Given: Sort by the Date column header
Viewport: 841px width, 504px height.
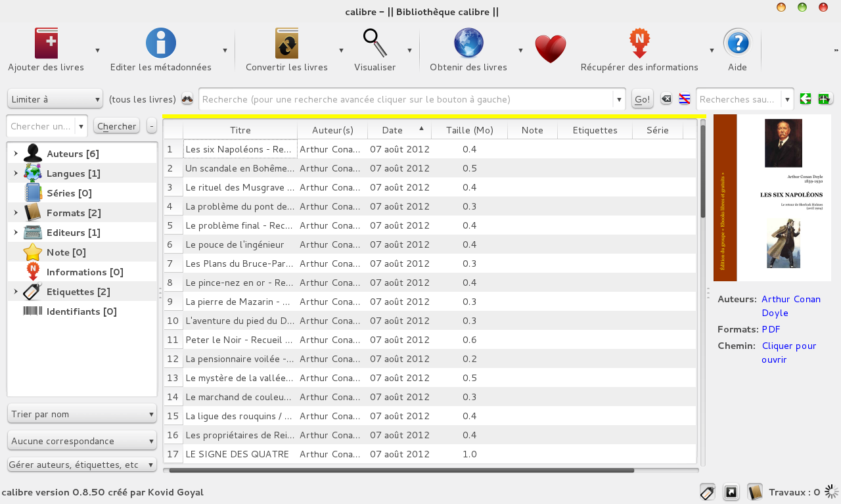Looking at the screenshot, I should pyautogui.click(x=399, y=130).
